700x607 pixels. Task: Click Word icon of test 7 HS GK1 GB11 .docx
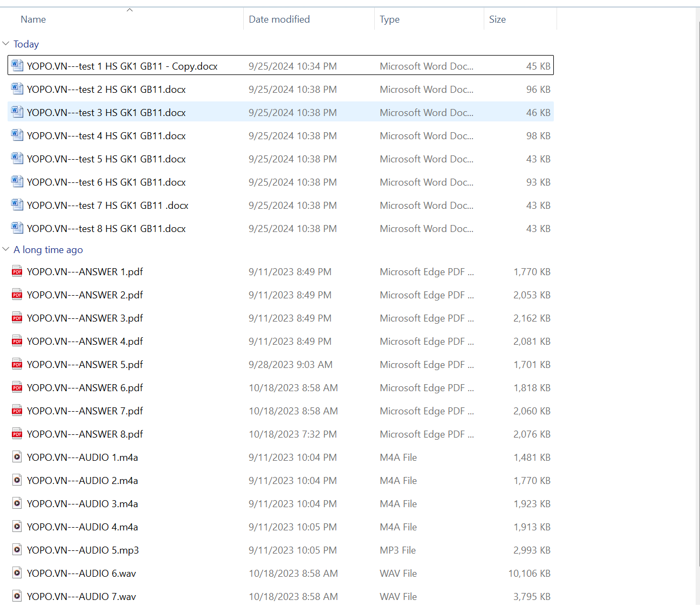click(x=17, y=205)
